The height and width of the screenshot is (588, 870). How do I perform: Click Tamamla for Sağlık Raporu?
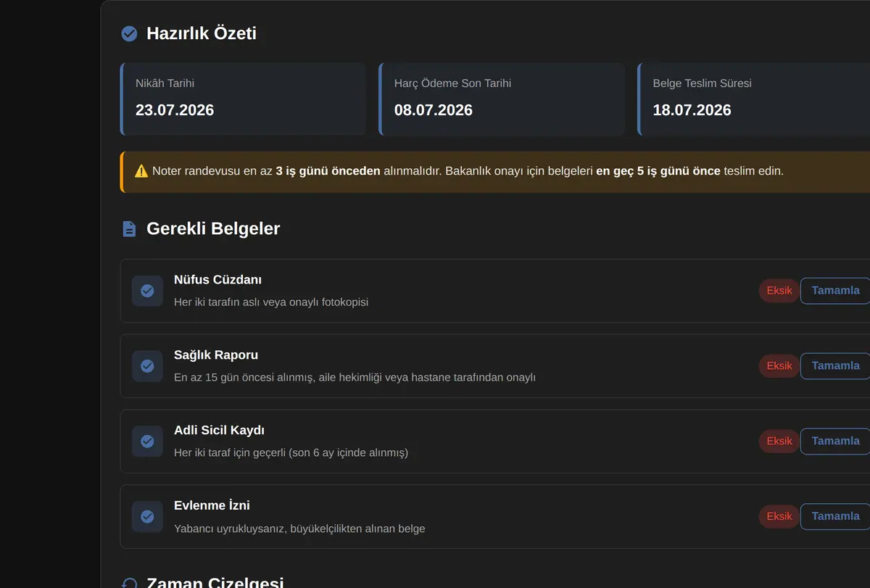click(835, 366)
